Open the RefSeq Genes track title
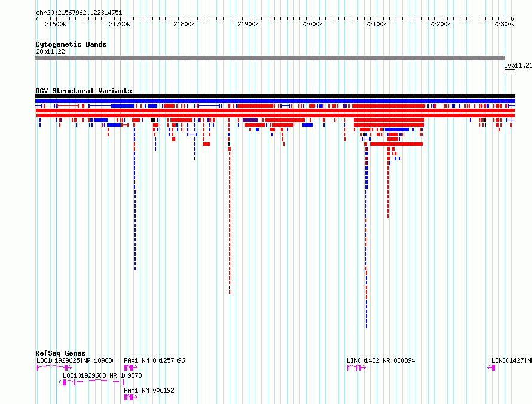The height and width of the screenshot is (404, 532). pyautogui.click(x=60, y=353)
